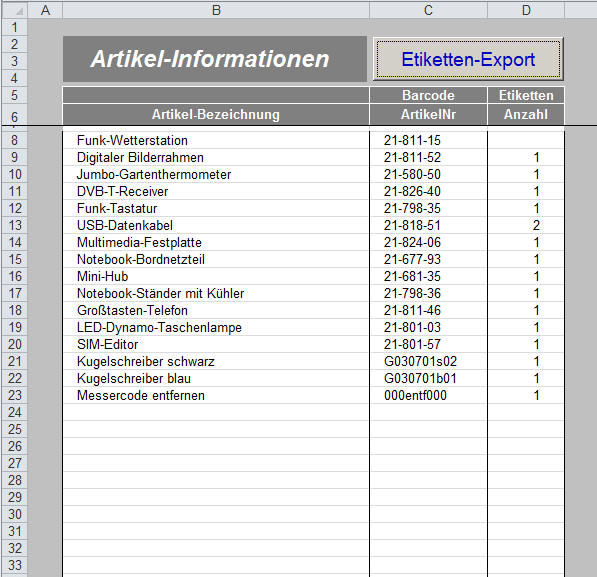Image resolution: width=597 pixels, height=577 pixels.
Task: Select row 24 header
Action: coord(15,412)
